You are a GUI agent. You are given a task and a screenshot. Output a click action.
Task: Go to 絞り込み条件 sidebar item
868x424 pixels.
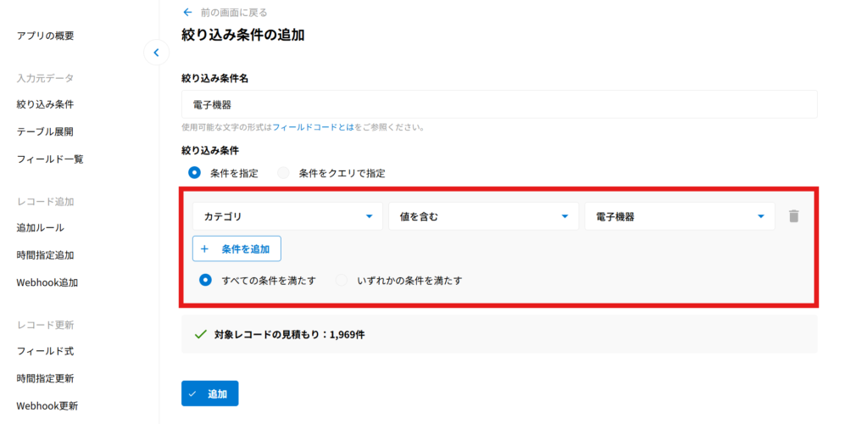45,105
